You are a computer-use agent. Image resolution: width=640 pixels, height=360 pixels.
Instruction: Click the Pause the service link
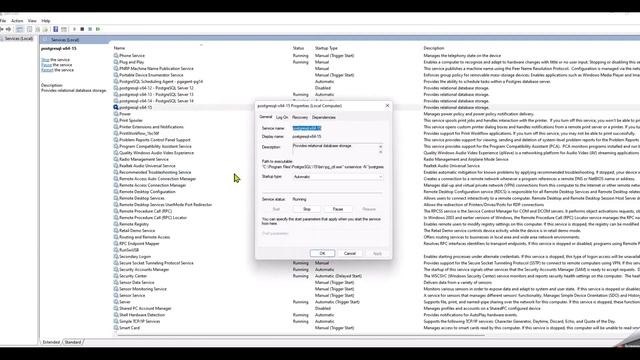click(46, 65)
